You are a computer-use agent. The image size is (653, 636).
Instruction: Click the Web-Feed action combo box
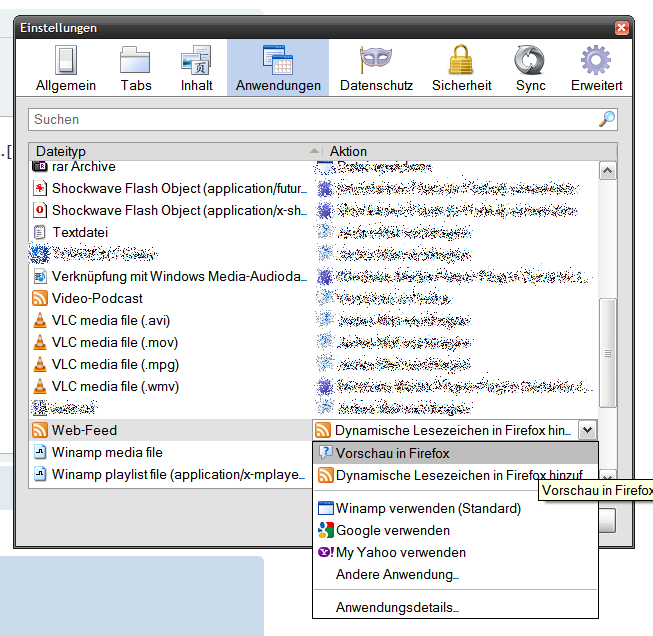[x=455, y=430]
